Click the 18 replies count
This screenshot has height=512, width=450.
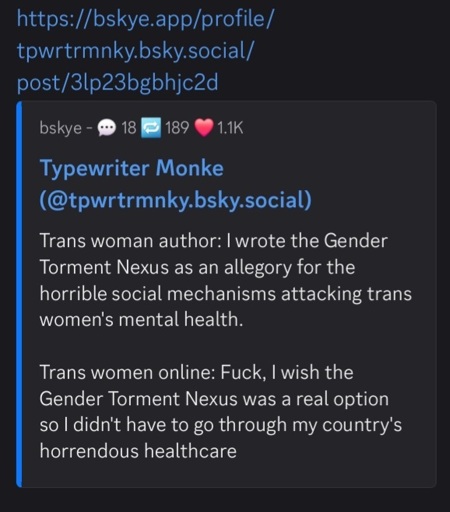(129, 128)
